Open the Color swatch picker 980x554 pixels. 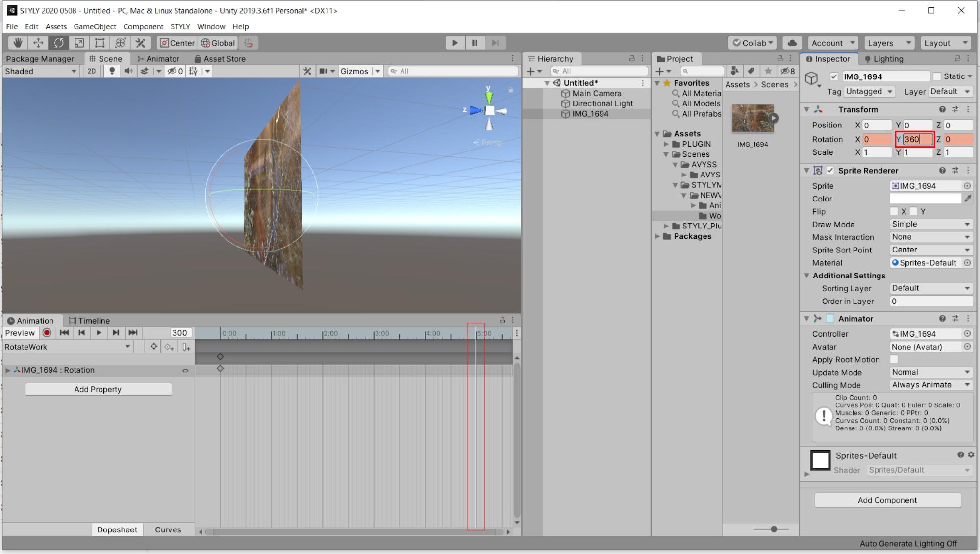tap(926, 199)
